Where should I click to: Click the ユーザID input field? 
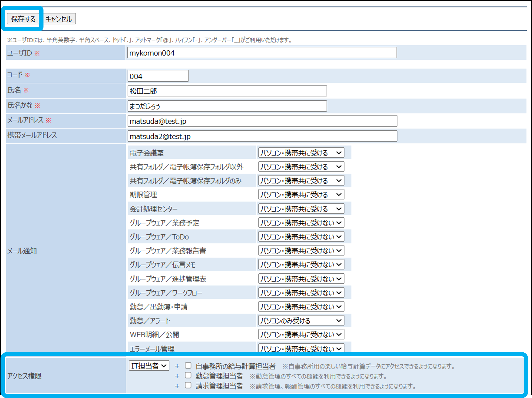262,53
